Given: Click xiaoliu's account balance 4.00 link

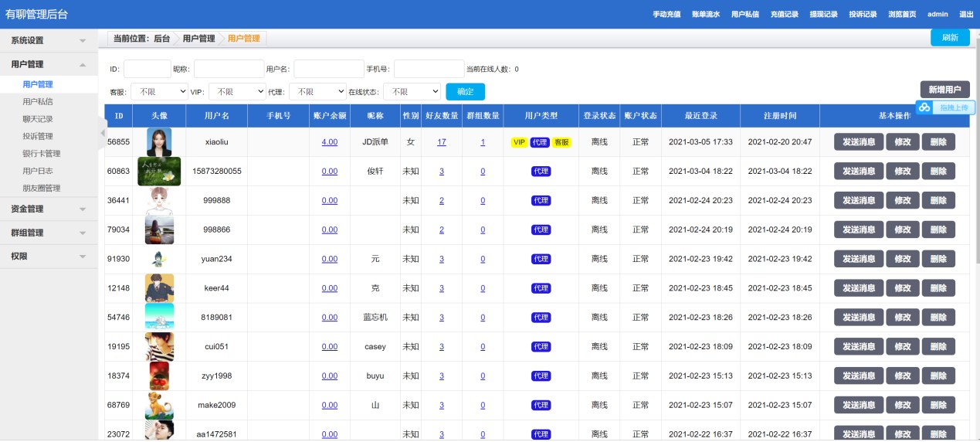Looking at the screenshot, I should 330,142.
